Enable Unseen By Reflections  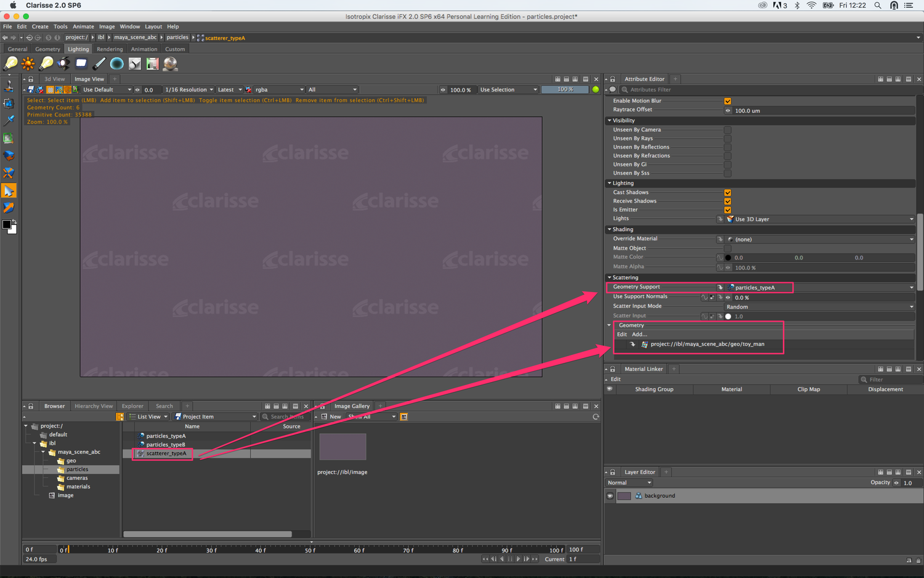(x=727, y=147)
